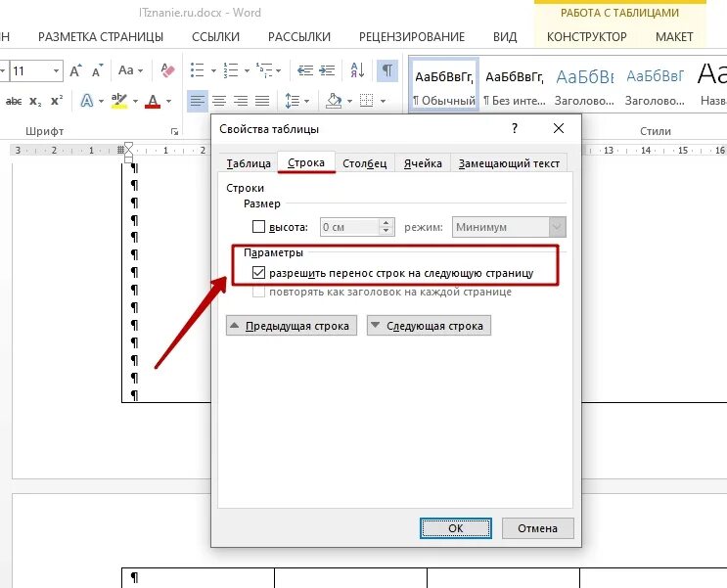Open Font dialog launcher

point(174,132)
